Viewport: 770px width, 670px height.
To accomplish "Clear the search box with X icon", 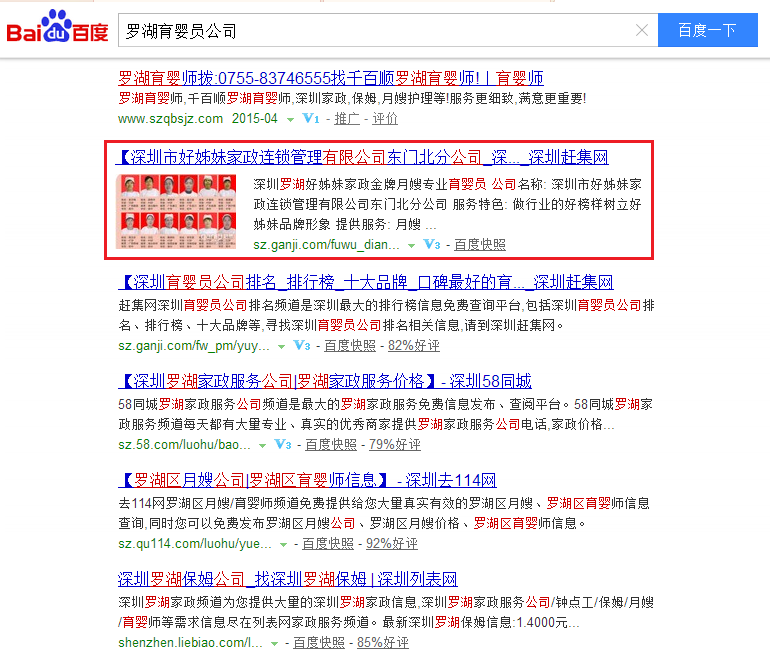I will (641, 30).
